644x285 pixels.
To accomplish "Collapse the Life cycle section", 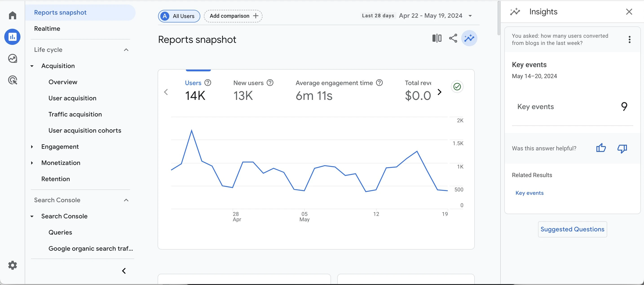I will tap(126, 50).
